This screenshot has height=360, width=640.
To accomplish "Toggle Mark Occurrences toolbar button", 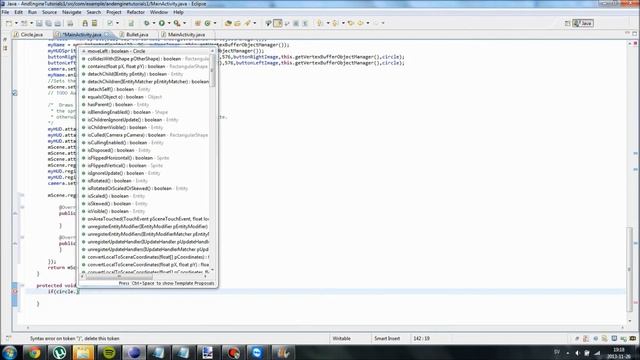I will 278,23.
